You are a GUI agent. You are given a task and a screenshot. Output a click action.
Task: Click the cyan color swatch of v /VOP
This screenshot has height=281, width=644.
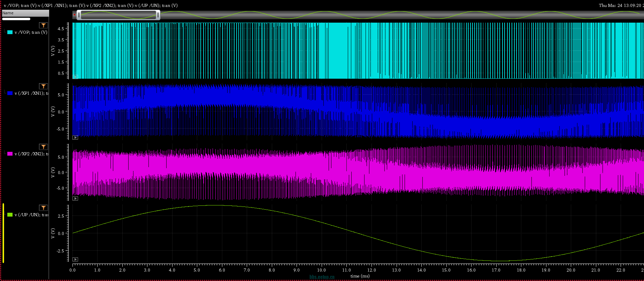point(10,32)
